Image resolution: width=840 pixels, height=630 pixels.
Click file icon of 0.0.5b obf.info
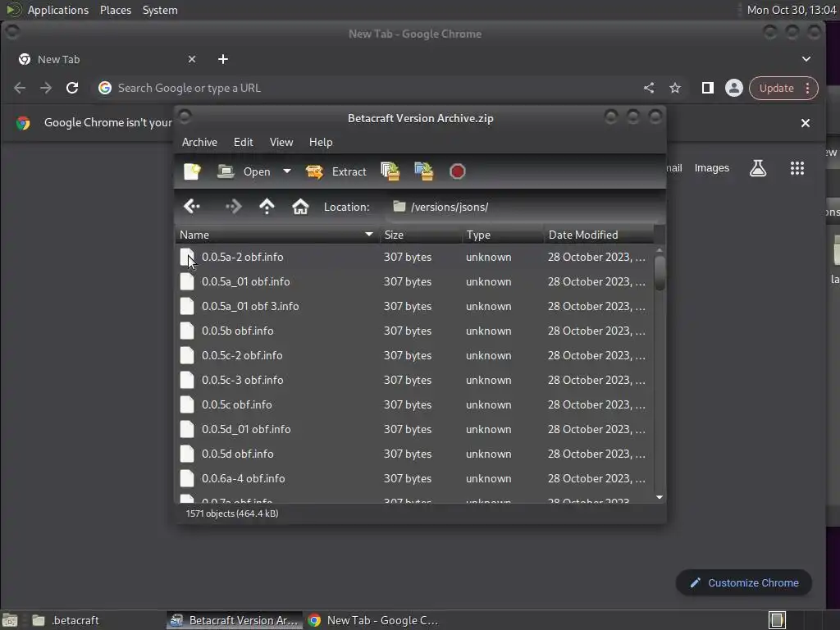[x=187, y=331]
